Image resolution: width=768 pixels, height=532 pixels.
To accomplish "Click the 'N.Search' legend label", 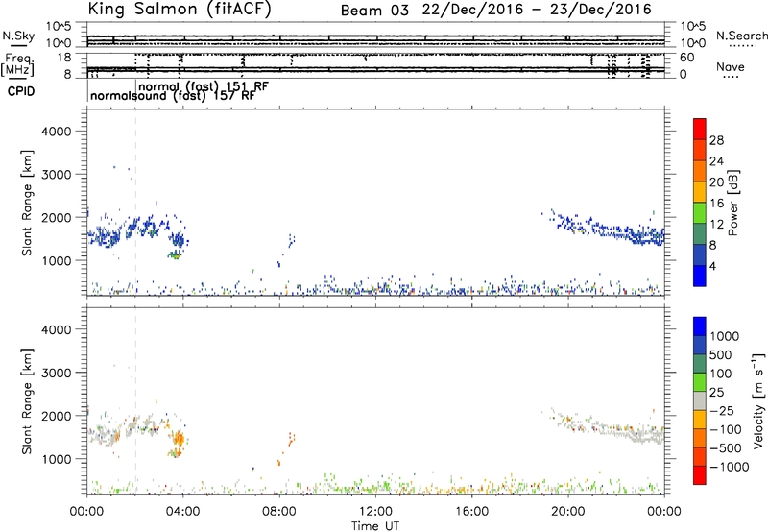I will click(741, 36).
